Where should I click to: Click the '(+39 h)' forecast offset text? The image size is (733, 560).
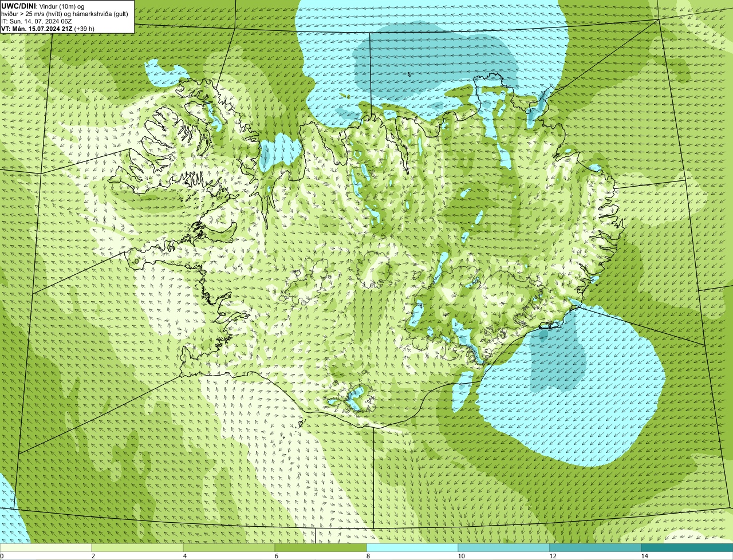84,28
